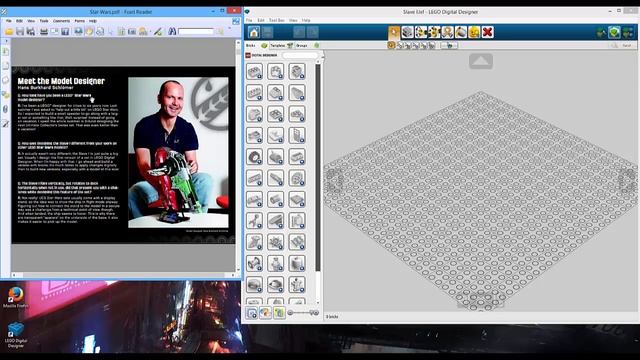Click the Facebook share icon in Foxit Reader
Screen dimensions: 640x360
pyautogui.click(x=65, y=31)
